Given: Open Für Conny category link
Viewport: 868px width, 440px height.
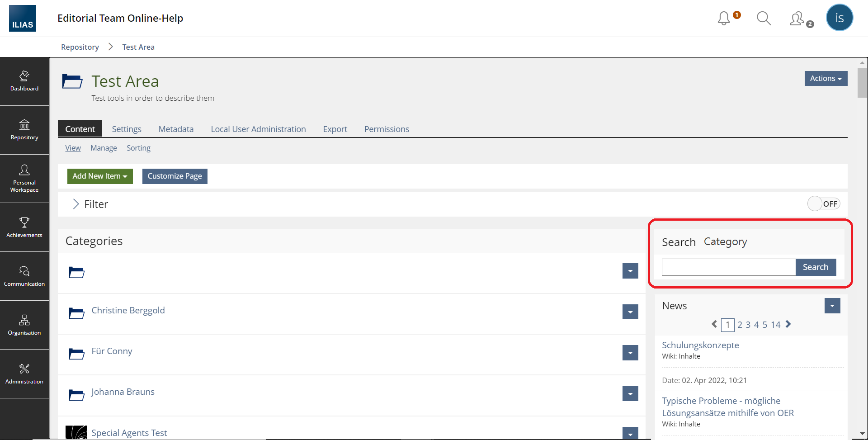Looking at the screenshot, I should [112, 351].
